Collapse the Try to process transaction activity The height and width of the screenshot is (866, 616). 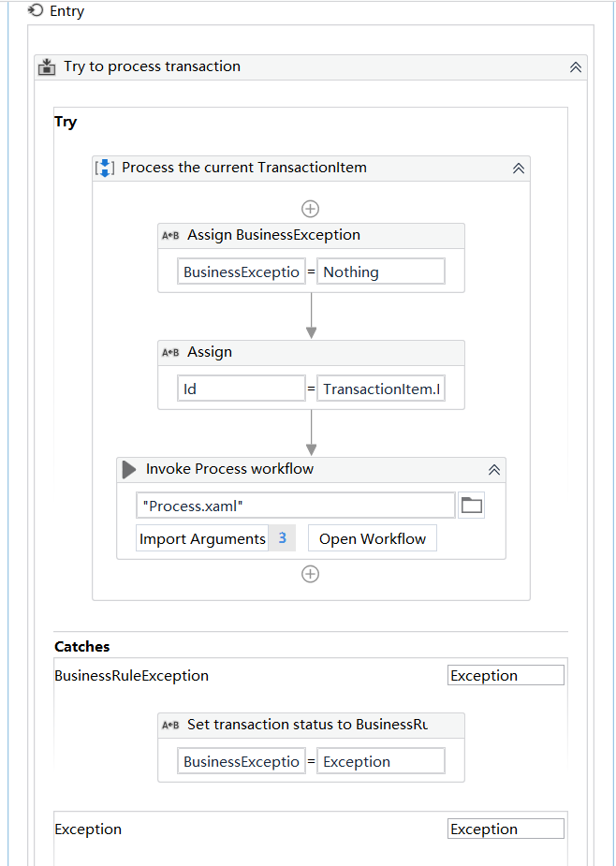pyautogui.click(x=575, y=67)
